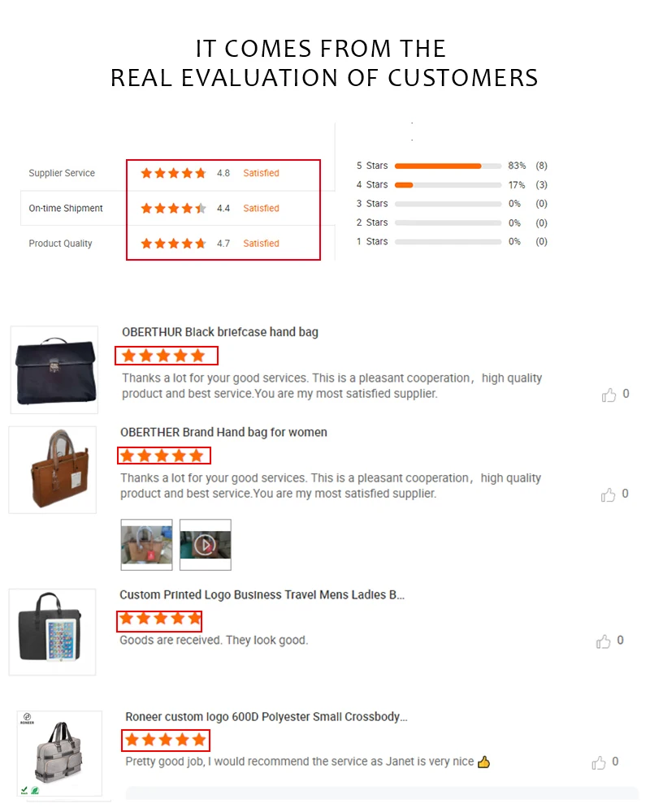Open the customer photo of the brown bag

click(x=147, y=545)
